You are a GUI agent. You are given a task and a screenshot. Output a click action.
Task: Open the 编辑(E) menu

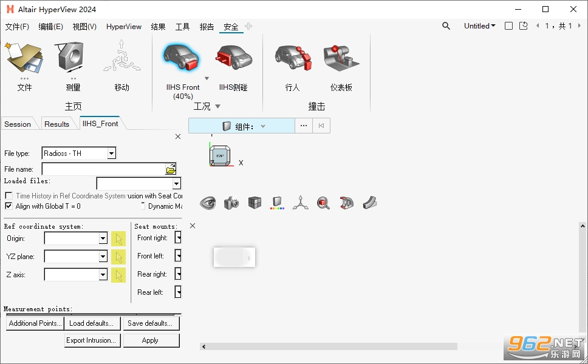pyautogui.click(x=50, y=27)
